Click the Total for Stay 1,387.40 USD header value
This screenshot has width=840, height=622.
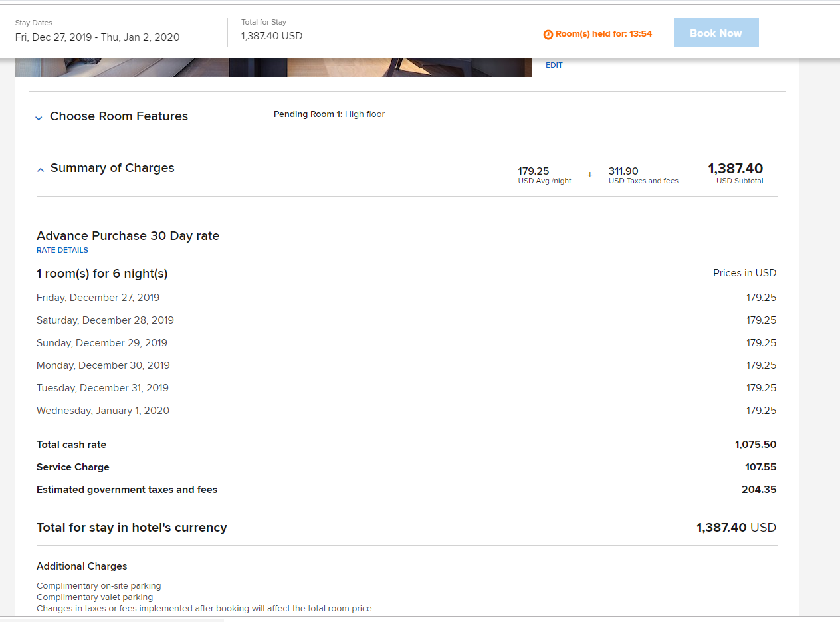coord(272,36)
